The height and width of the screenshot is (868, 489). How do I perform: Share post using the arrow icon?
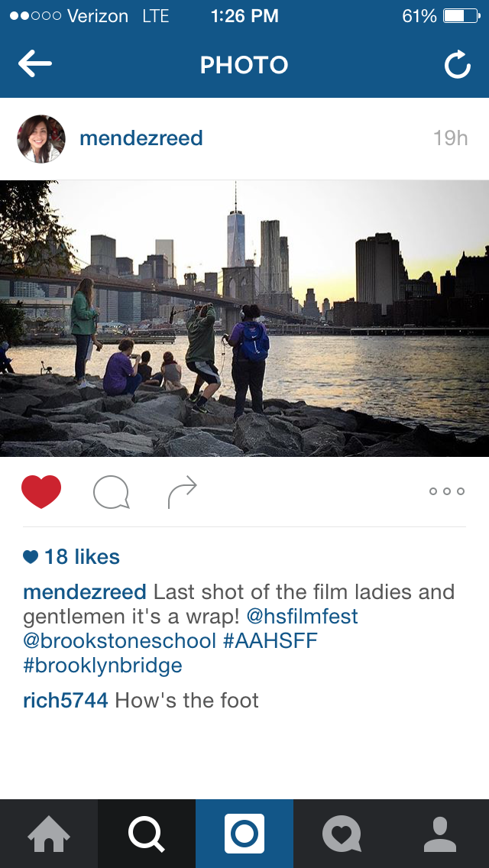click(182, 491)
